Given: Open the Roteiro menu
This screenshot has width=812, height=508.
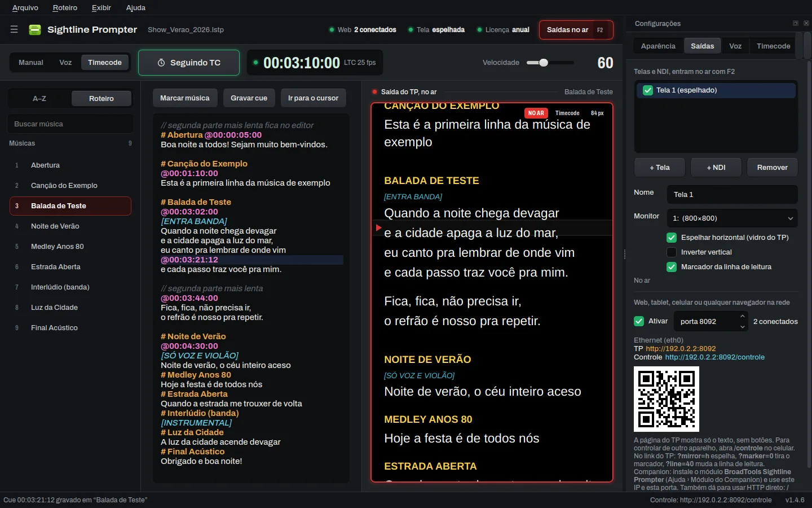Looking at the screenshot, I should coord(65,8).
